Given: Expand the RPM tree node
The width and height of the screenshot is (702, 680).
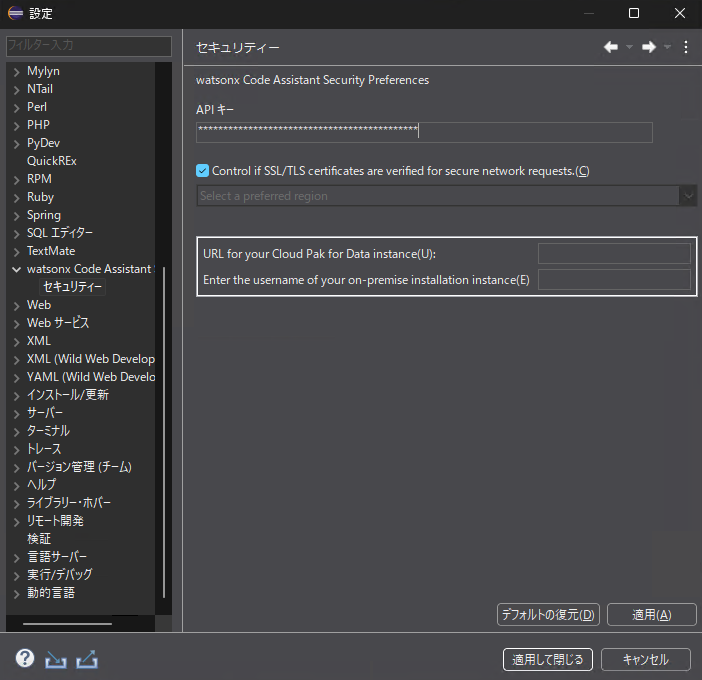Looking at the screenshot, I should (17, 180).
